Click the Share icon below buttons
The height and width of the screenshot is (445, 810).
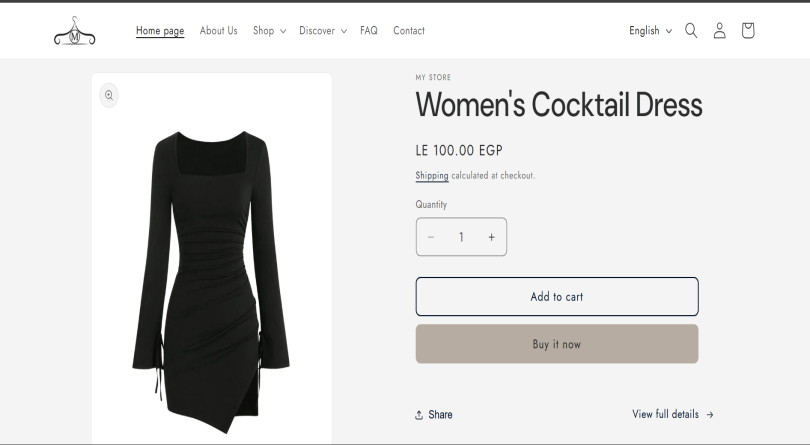click(419, 415)
